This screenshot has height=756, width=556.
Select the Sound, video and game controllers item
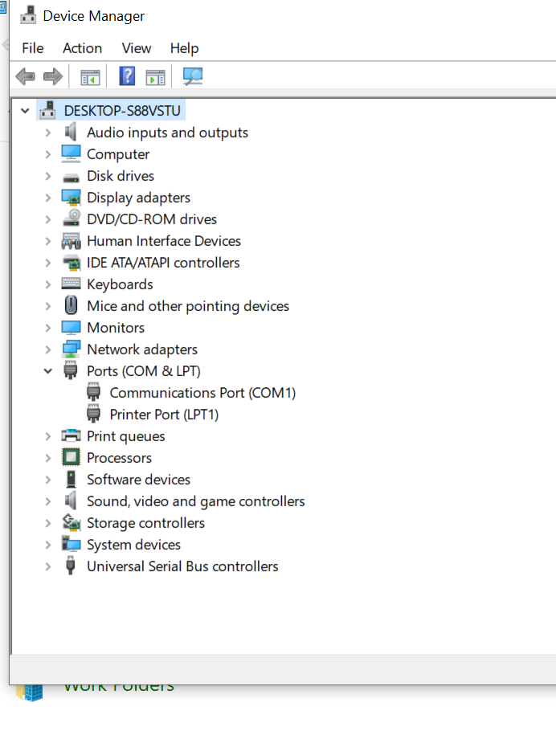[196, 501]
